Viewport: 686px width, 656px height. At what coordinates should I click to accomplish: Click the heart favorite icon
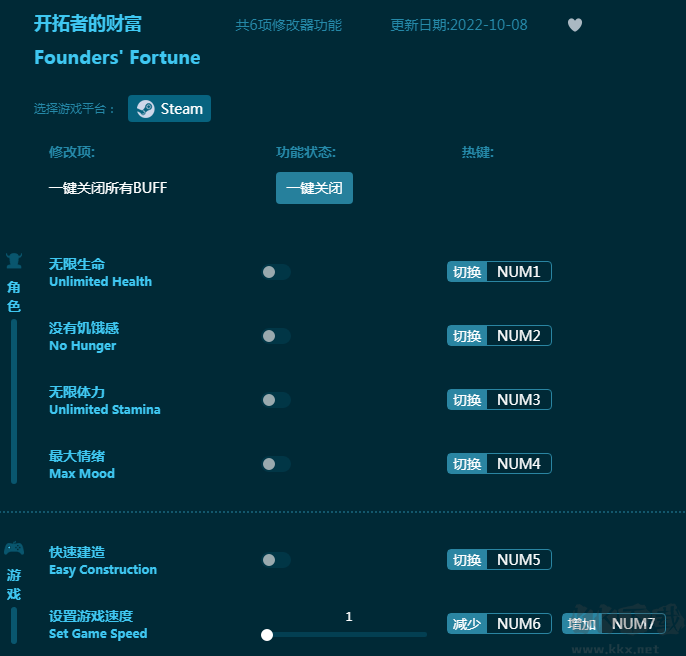click(575, 25)
